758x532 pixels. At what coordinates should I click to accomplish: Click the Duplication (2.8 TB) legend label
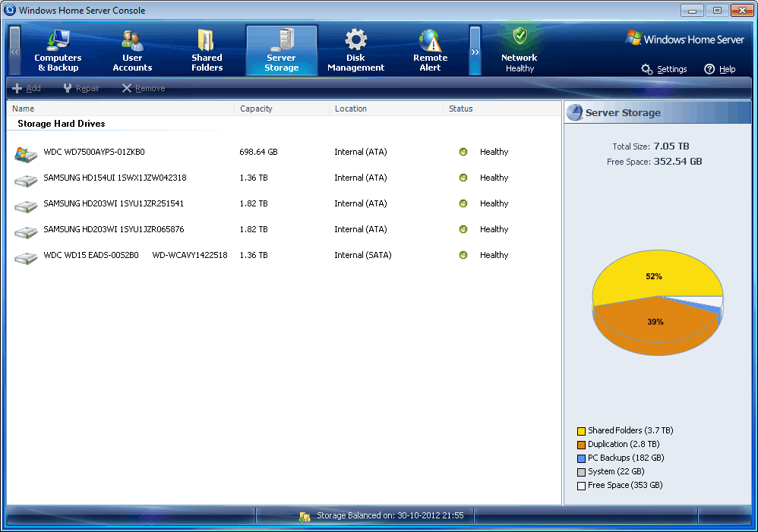(624, 444)
